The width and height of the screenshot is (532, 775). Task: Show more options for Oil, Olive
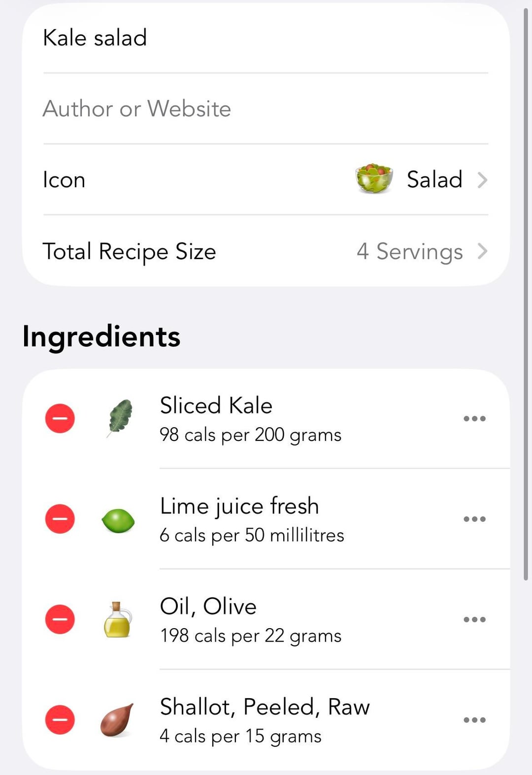pyautogui.click(x=474, y=620)
